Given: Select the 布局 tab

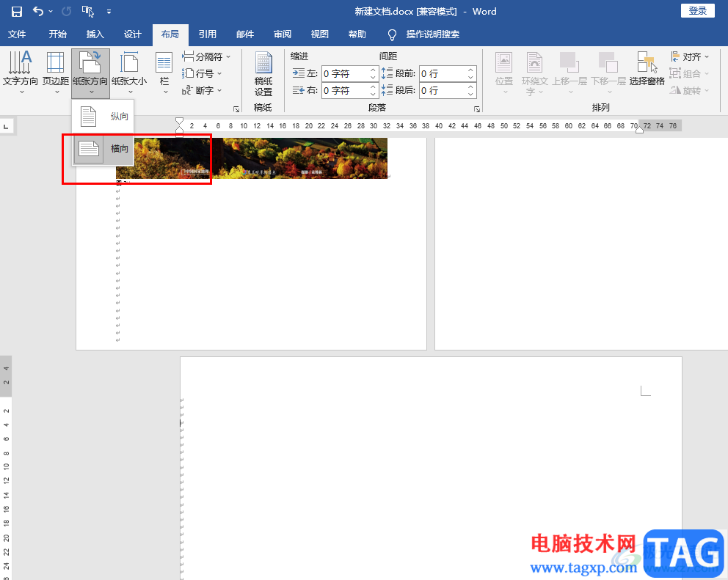Looking at the screenshot, I should tap(170, 34).
